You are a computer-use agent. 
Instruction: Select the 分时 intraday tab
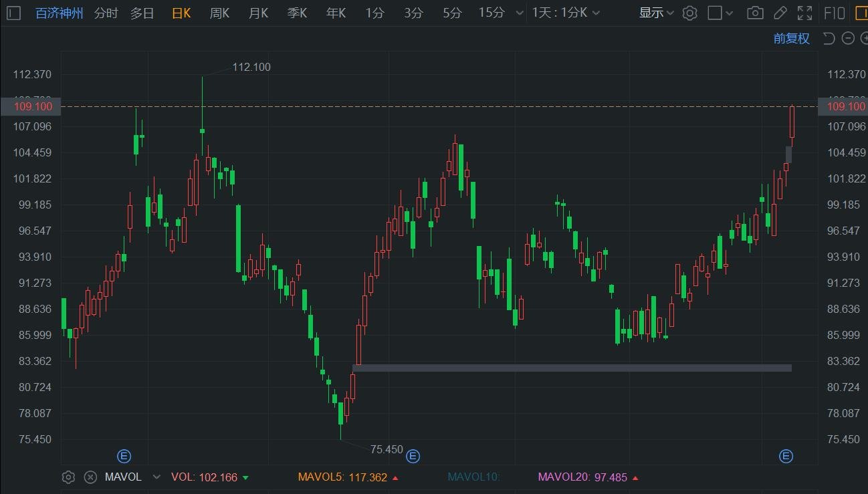[x=106, y=13]
